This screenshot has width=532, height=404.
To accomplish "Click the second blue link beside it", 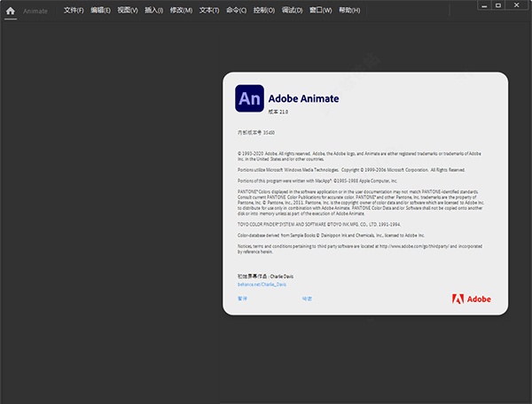I will (307, 299).
